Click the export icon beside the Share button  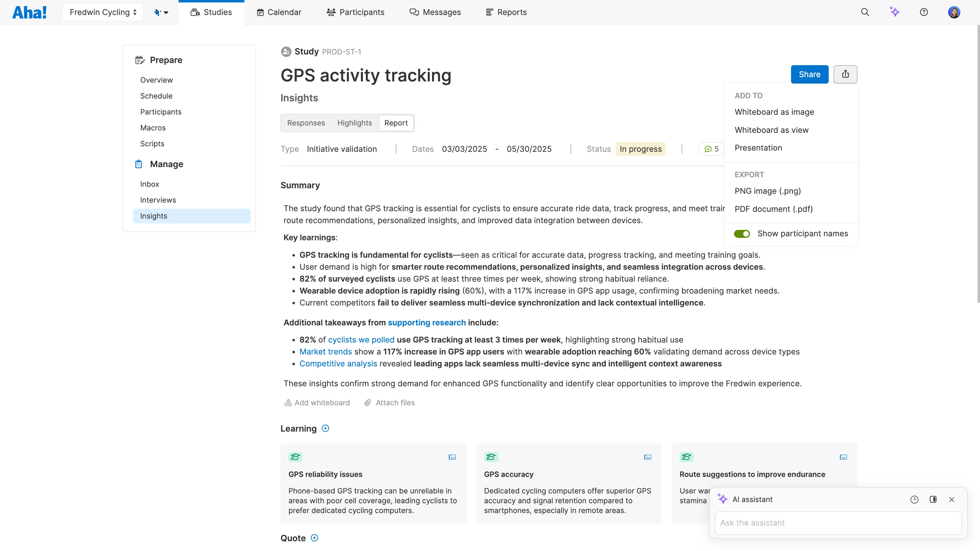click(845, 74)
